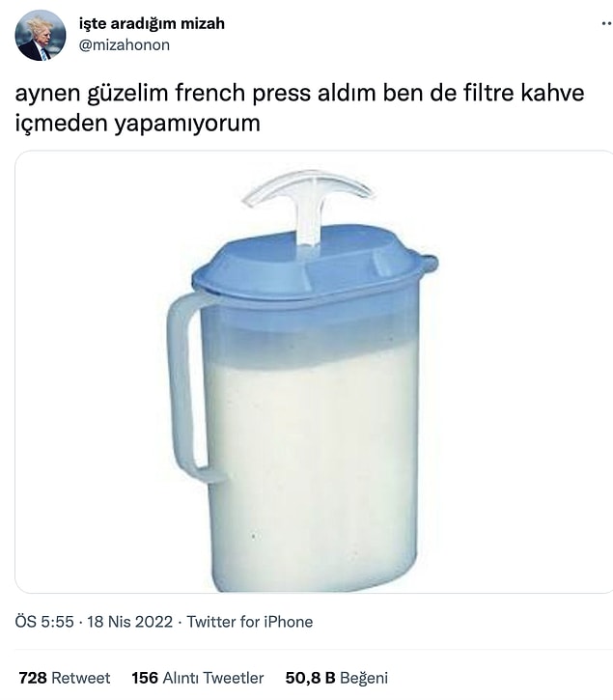Click the word Beğeni in the stats
The width and height of the screenshot is (613, 700).
point(364,678)
